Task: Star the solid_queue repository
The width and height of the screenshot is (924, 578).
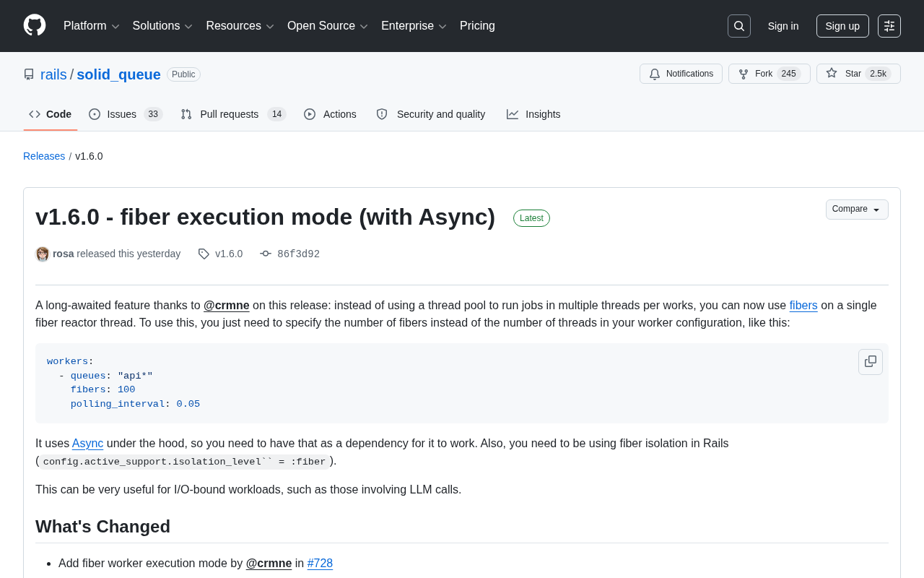Action: [858, 74]
